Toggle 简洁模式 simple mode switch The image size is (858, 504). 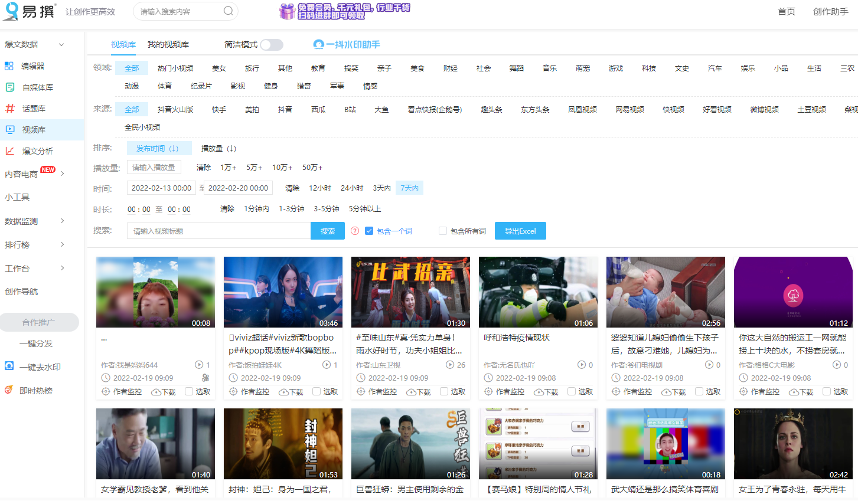(x=271, y=44)
